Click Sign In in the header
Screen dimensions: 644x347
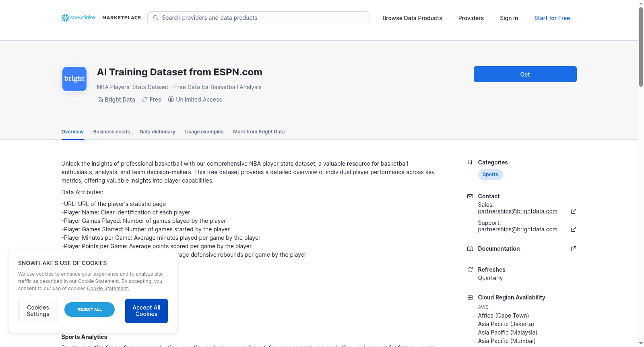[x=509, y=18]
